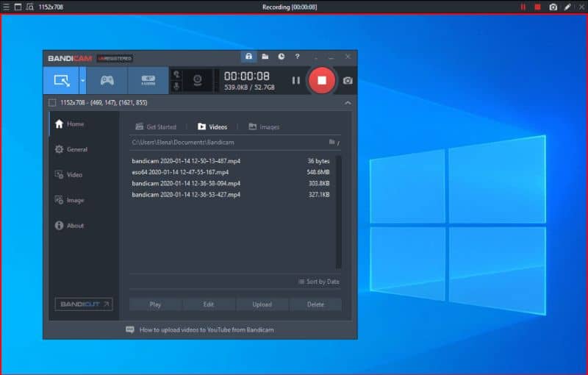Select the screen recording mode icon

pyautogui.click(x=61, y=81)
